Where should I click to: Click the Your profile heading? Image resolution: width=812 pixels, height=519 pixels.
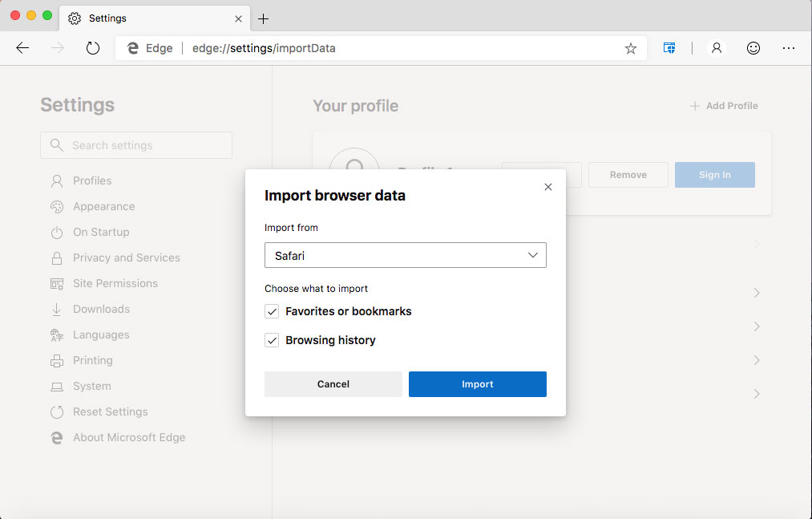click(x=356, y=106)
